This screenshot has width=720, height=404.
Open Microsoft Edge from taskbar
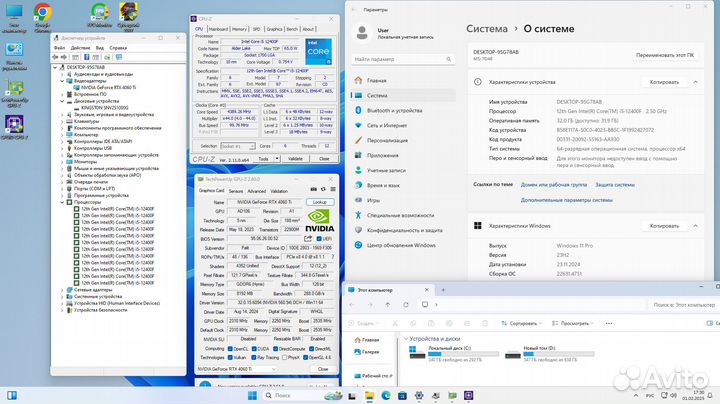pos(386,395)
